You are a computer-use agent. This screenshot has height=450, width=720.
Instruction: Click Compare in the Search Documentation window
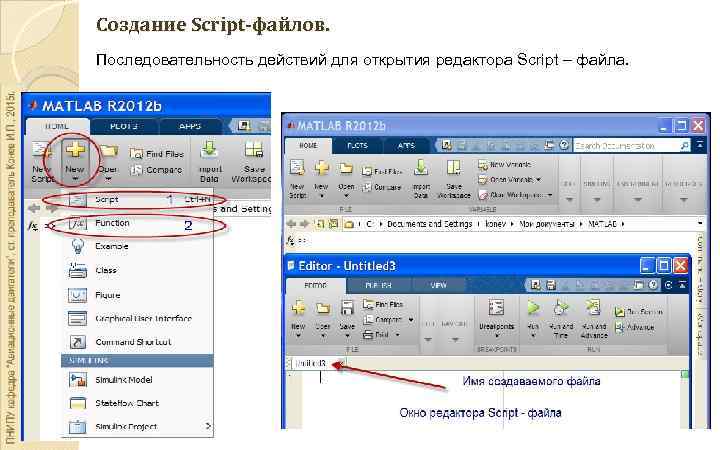[382, 187]
